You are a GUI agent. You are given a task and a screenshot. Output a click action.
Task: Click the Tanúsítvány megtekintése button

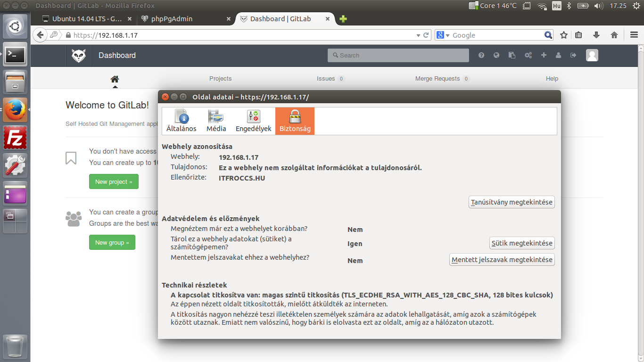click(511, 202)
